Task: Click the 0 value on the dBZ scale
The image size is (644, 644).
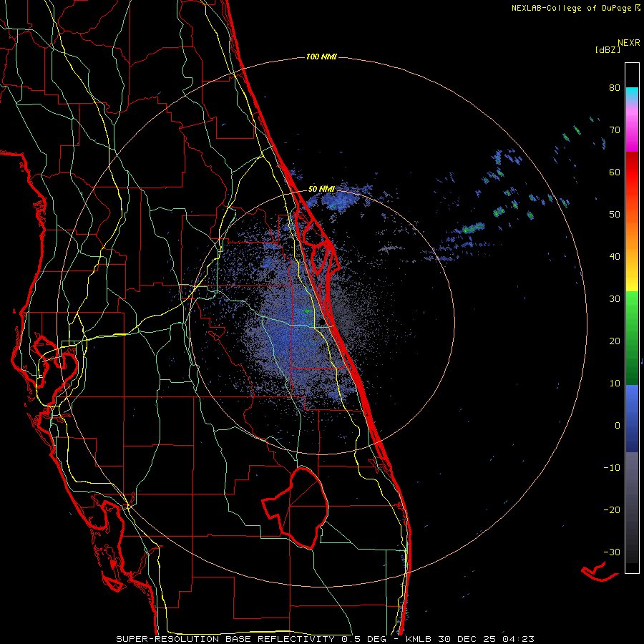Action: [x=618, y=426]
